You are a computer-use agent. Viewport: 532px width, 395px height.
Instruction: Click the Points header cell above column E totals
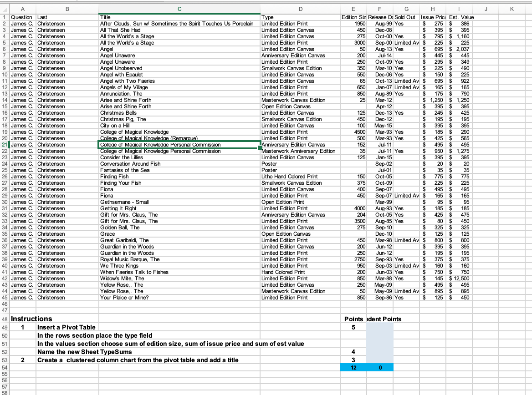(x=353, y=319)
